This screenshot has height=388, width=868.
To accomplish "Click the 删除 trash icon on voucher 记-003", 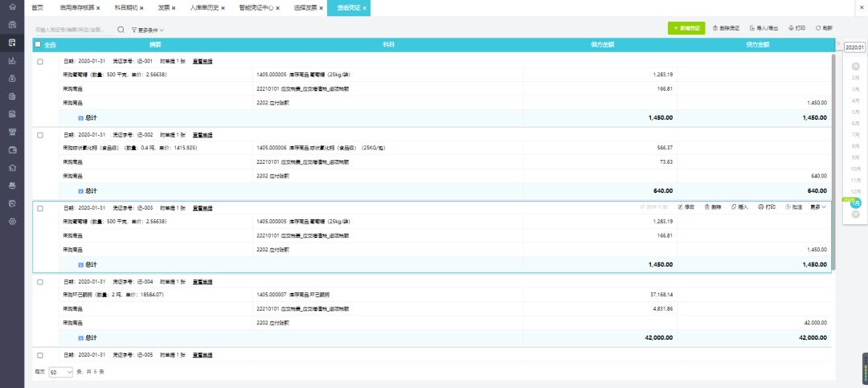I will click(707, 207).
